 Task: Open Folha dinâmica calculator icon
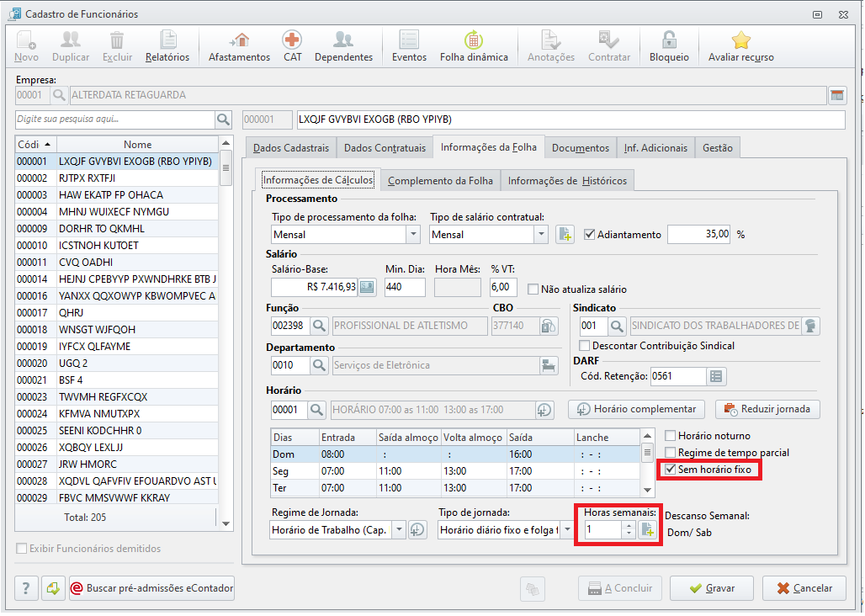pyautogui.click(x=474, y=40)
